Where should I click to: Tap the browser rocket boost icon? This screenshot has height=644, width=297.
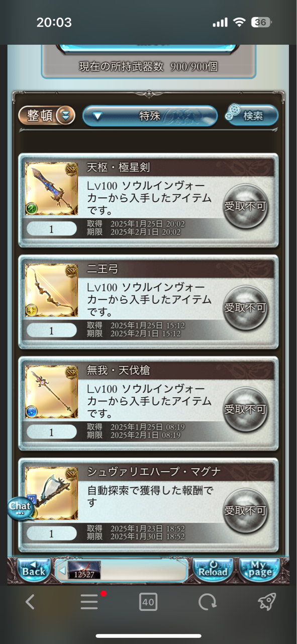coord(267,602)
